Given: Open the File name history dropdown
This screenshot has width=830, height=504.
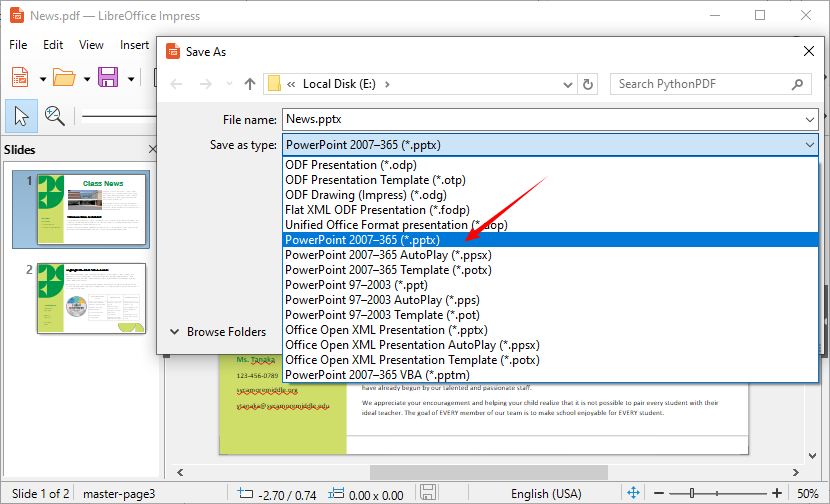Looking at the screenshot, I should [809, 120].
